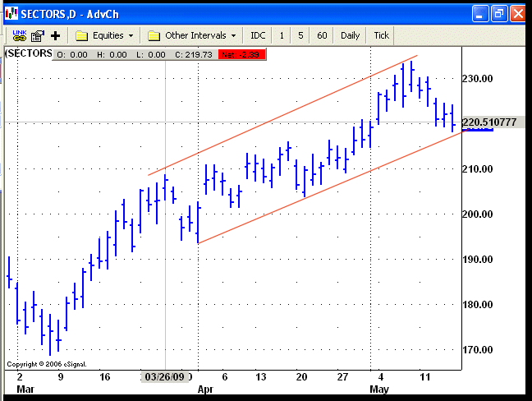Click the H: 0.00 high value
The height and width of the screenshot is (401, 532).
point(112,55)
